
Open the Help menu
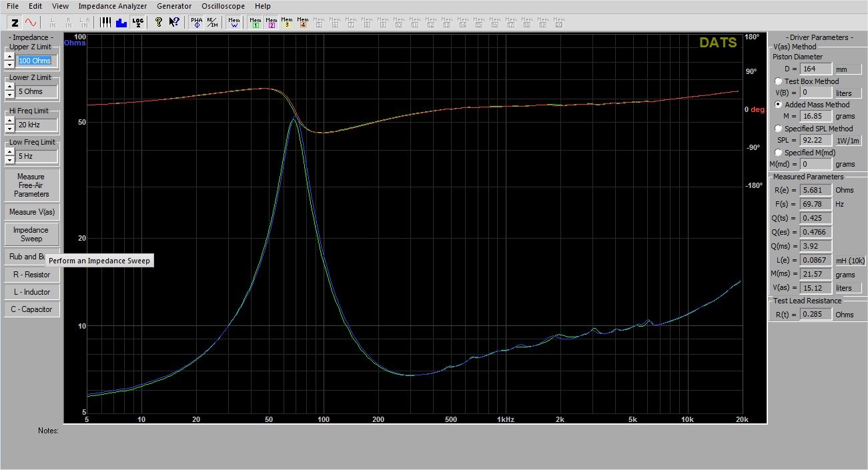pos(262,6)
